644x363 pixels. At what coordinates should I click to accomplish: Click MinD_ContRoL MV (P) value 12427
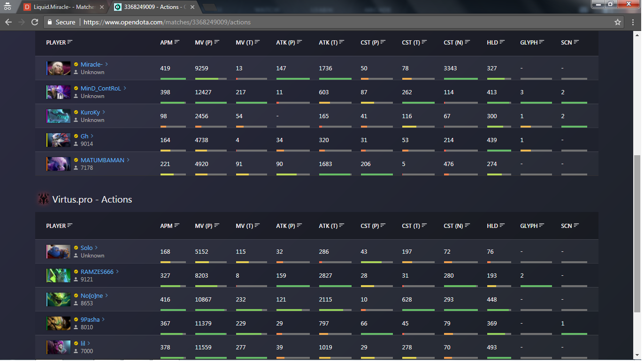(203, 92)
